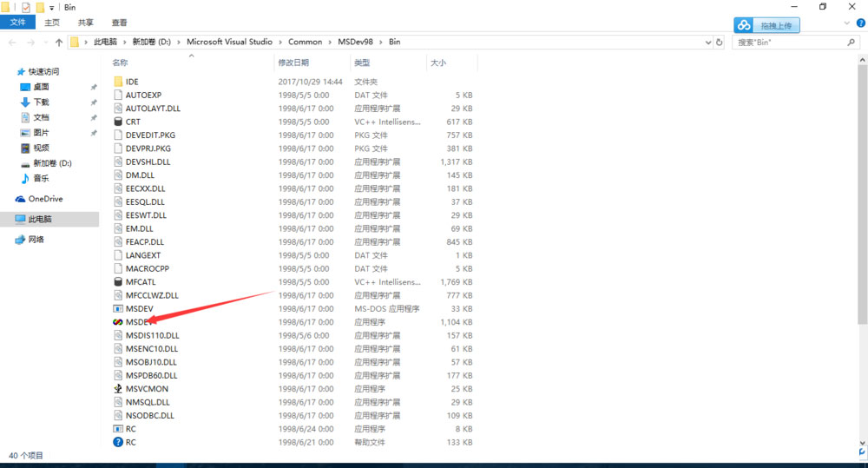Open address bar history dropdown
868x468 pixels.
(x=708, y=42)
